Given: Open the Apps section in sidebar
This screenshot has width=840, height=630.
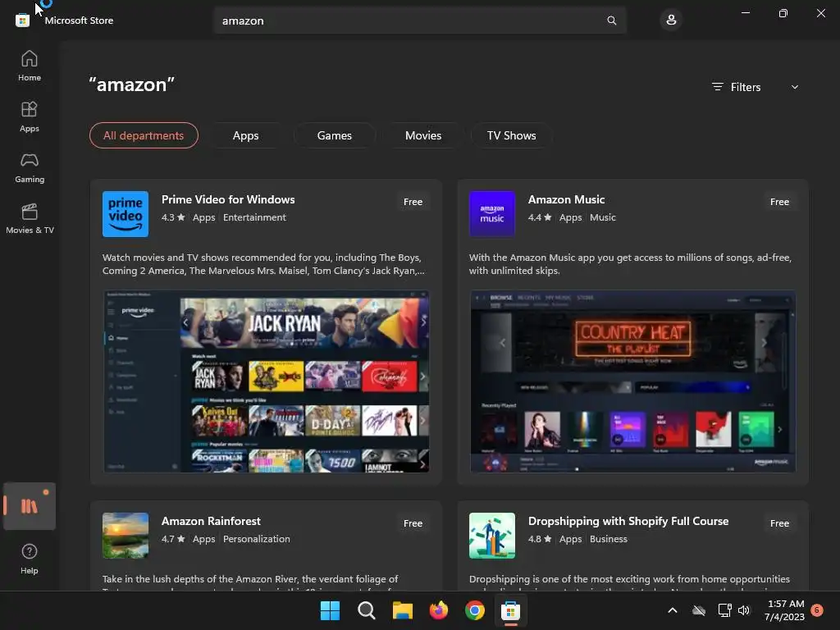Looking at the screenshot, I should pos(30,116).
